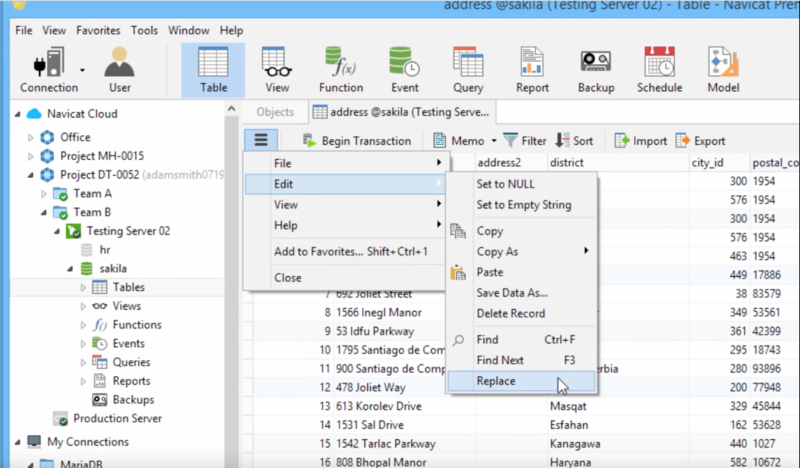Open the Tools menu
Viewport: 800px width, 468px height.
coord(144,31)
